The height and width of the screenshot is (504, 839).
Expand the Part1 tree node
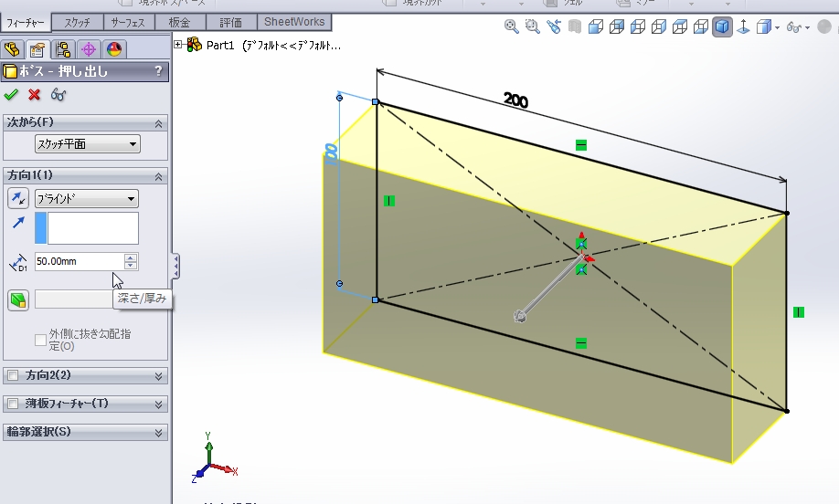point(178,43)
